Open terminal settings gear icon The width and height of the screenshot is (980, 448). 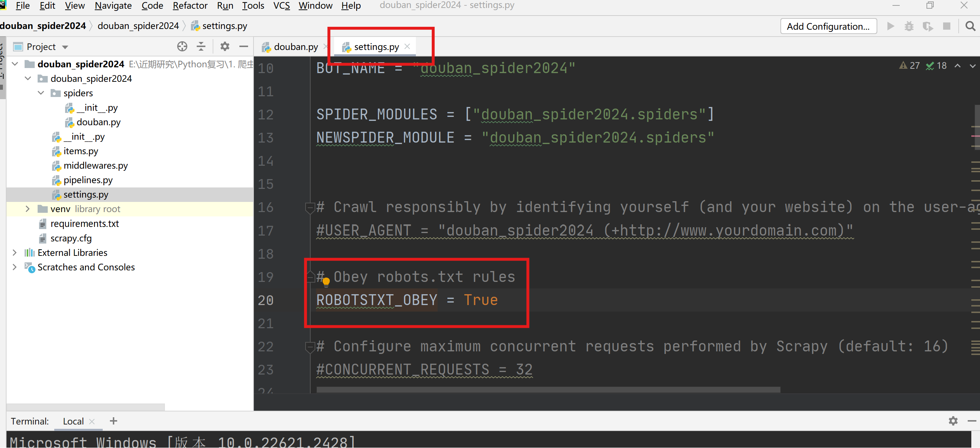click(953, 420)
